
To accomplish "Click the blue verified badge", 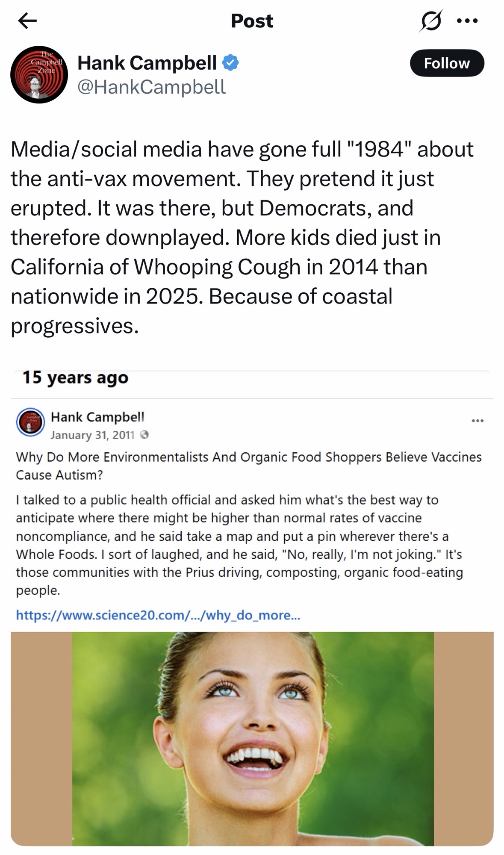I will tap(230, 63).
